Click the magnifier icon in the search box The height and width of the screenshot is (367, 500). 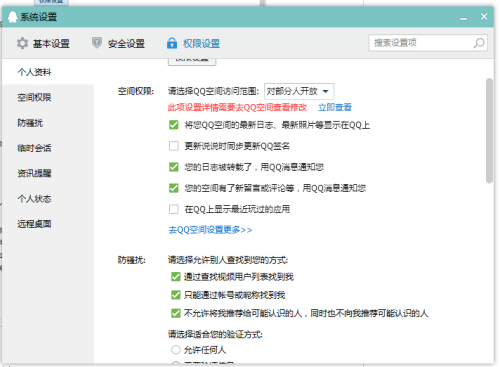coord(479,43)
